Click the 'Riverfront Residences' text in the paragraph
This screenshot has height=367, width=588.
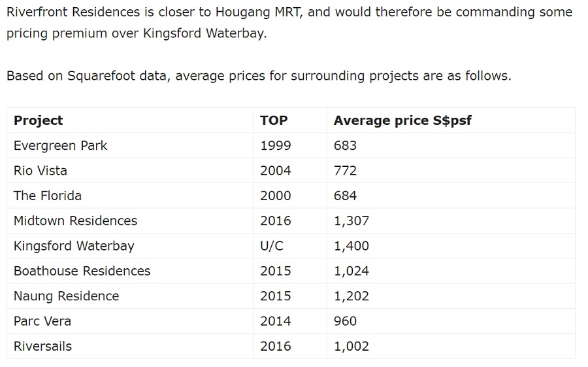(x=73, y=12)
